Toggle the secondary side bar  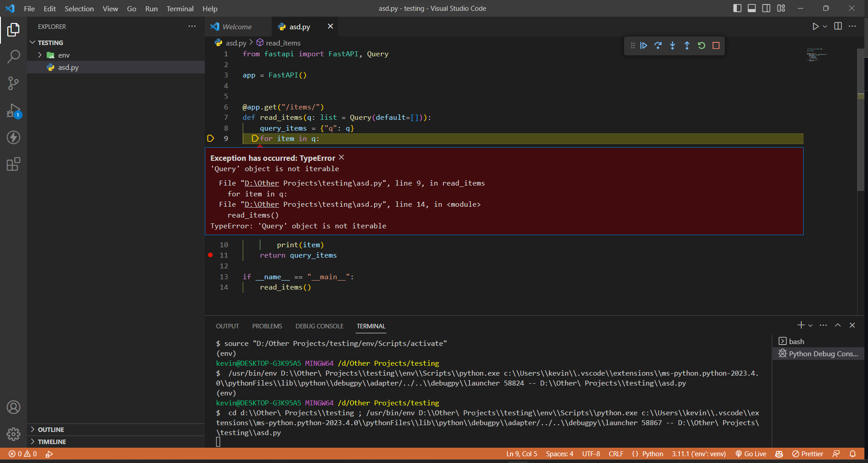766,8
